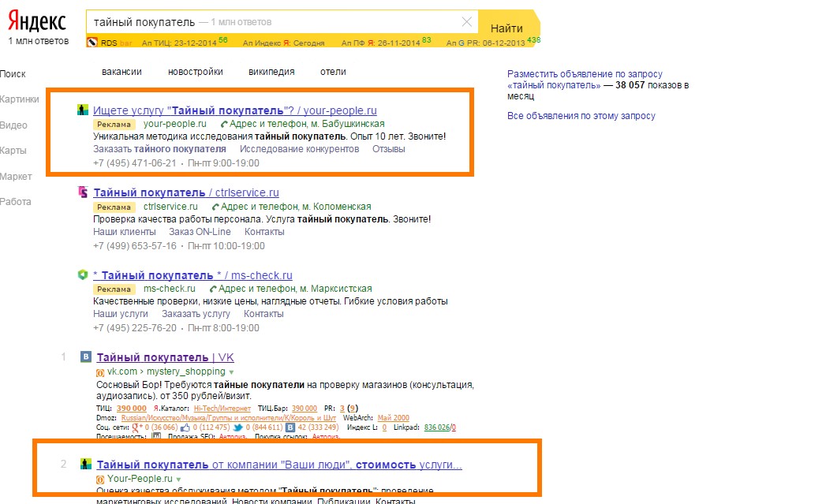This screenshot has height=504, width=826.
Task: Expand the dropdown arrow after Your-People.ru
Action: coord(178,480)
